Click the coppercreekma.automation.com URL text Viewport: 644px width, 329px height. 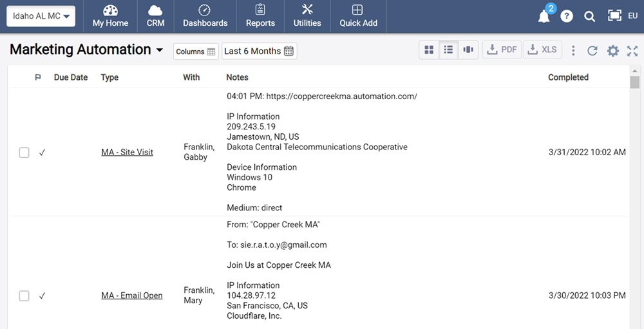pos(342,96)
